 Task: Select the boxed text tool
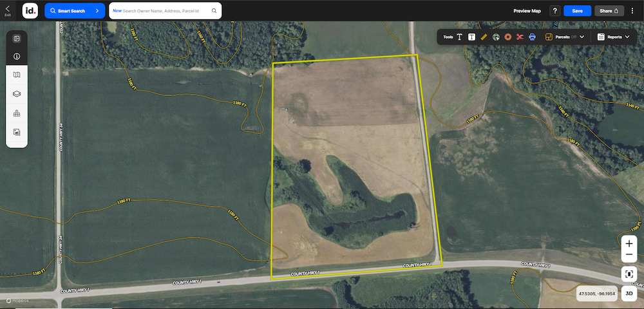tap(471, 37)
